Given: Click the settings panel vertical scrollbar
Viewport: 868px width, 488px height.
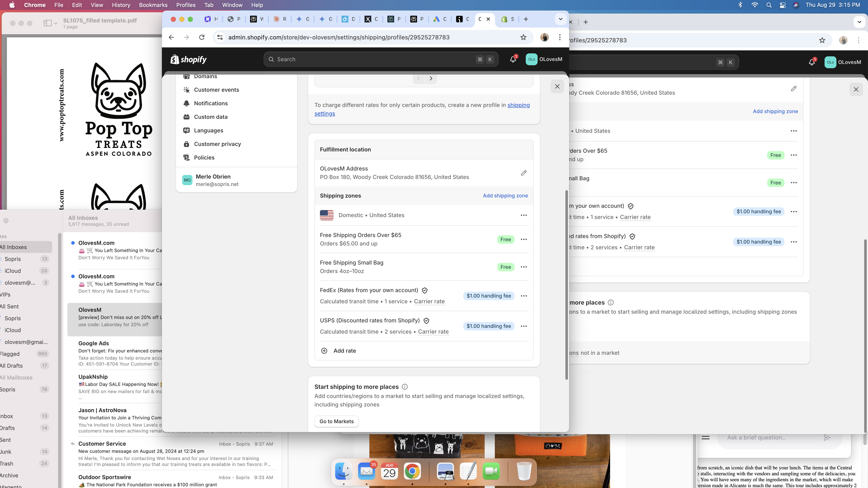Looking at the screenshot, I should coord(566,285).
